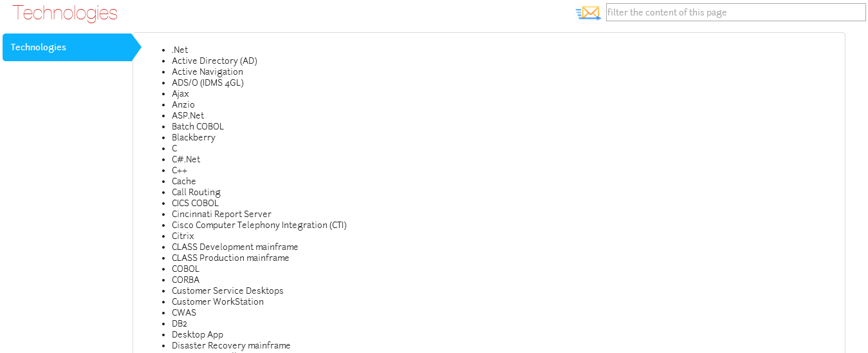Image resolution: width=868 pixels, height=353 pixels.
Task: Click the Citrix technology
Action: 183,236
